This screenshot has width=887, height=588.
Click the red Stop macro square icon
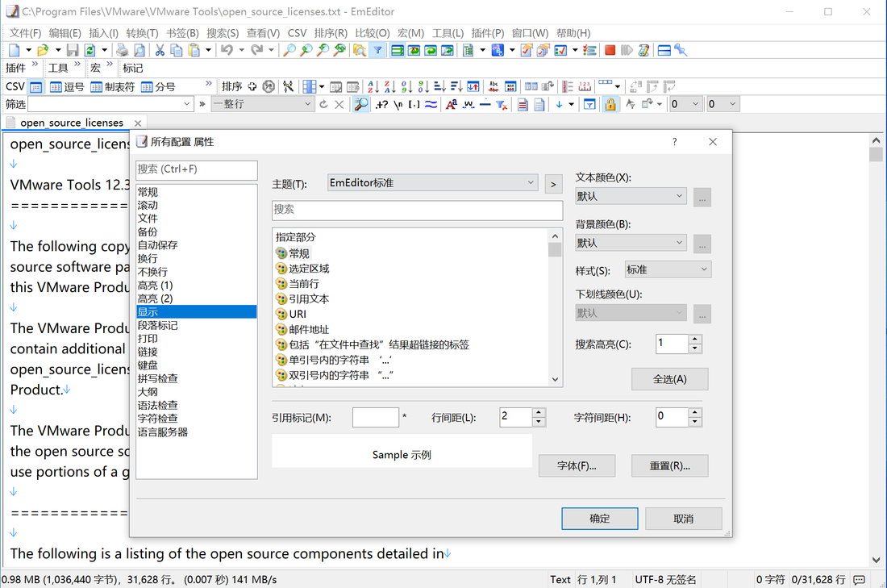[x=610, y=50]
